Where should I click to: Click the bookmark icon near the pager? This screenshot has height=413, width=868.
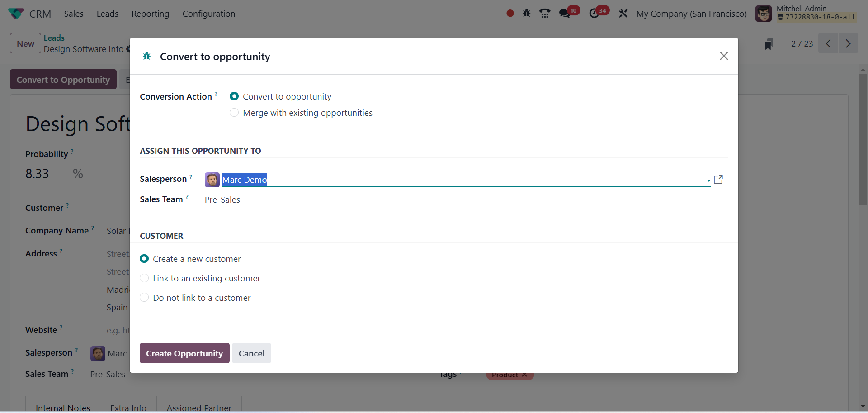769,44
